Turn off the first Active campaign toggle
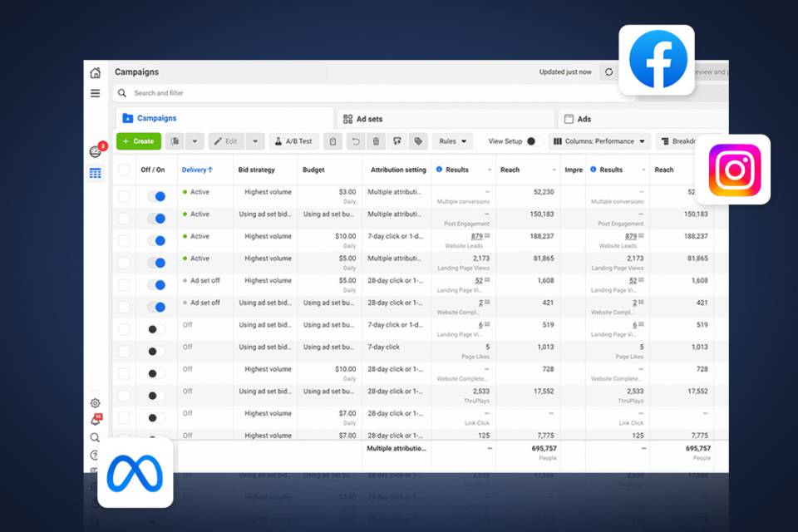 [156, 196]
